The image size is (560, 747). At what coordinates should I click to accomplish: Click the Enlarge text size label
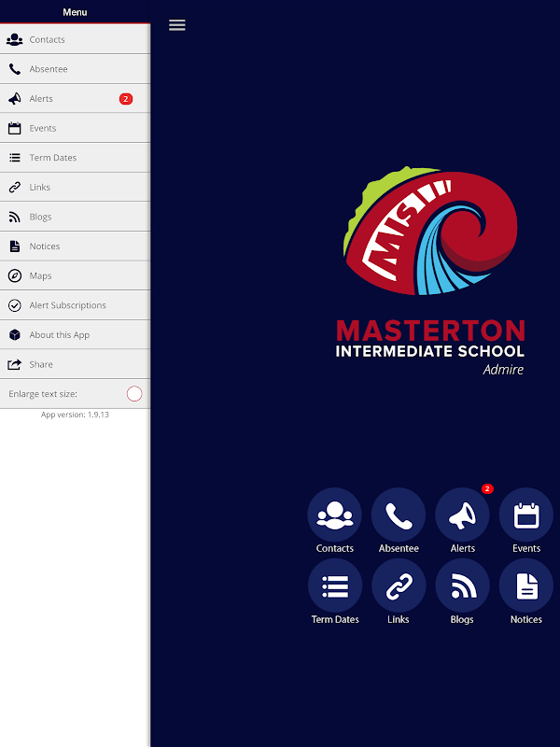pos(43,394)
